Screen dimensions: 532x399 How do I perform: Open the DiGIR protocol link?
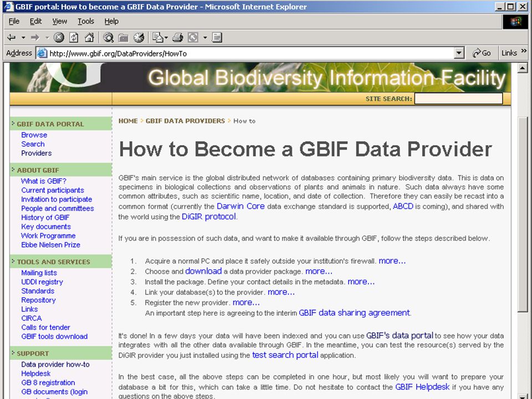(x=209, y=217)
